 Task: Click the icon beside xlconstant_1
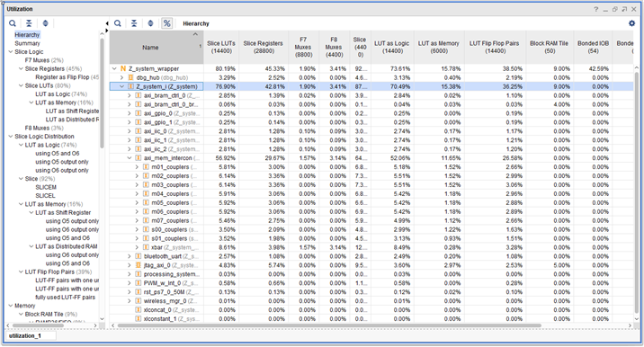[139, 318]
